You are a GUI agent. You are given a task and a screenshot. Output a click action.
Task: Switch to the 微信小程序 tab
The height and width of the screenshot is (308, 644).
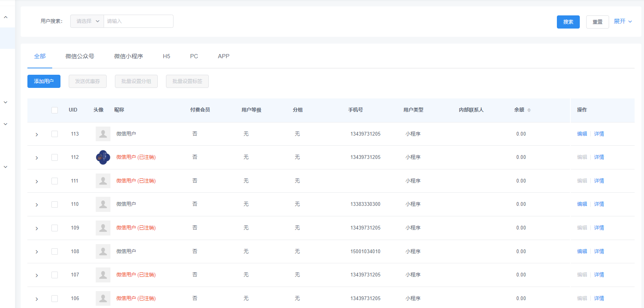click(x=128, y=56)
